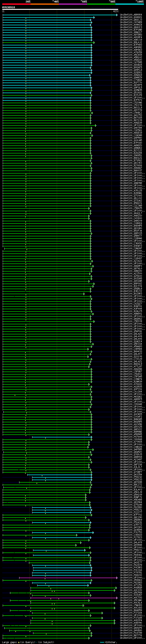Select the UniRef100_P62983 label

pyautogui.click(x=131, y=583)
